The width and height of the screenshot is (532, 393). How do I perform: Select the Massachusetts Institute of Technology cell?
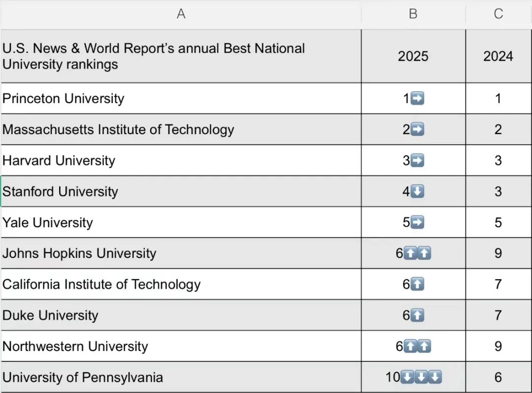[x=181, y=130]
